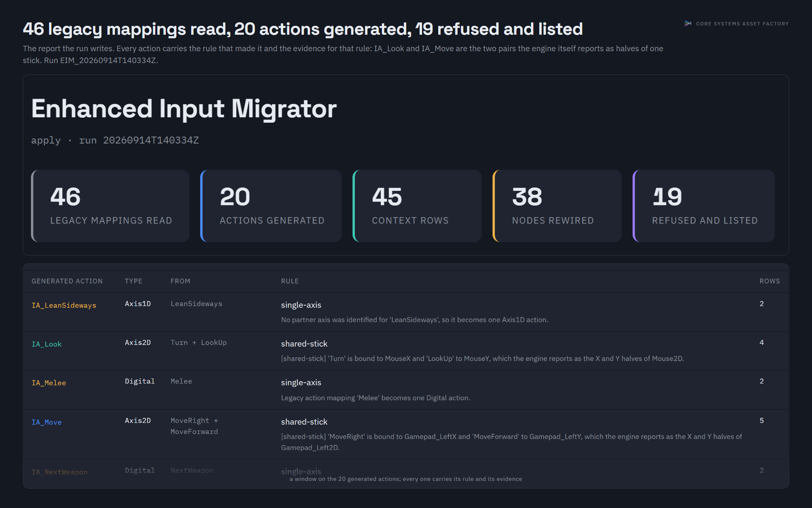812x508 pixels.
Task: Click the Core Systems Asset Factory logo icon
Action: [688, 24]
